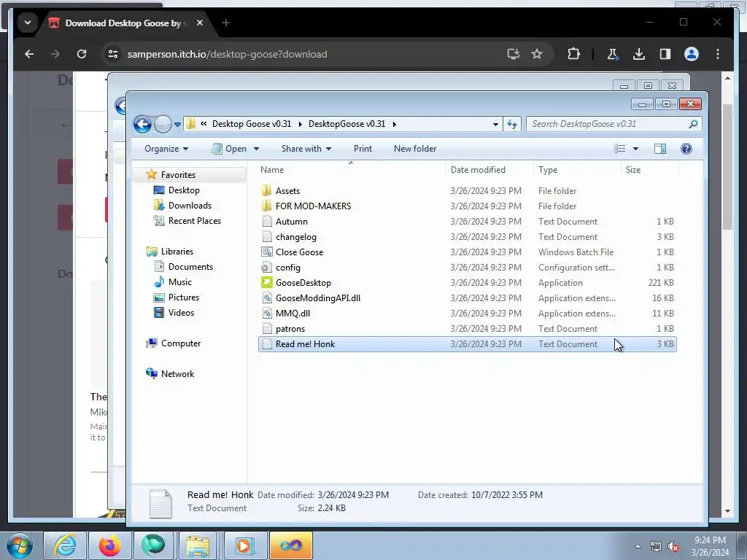Select the MMQ.dll file

coord(293,314)
